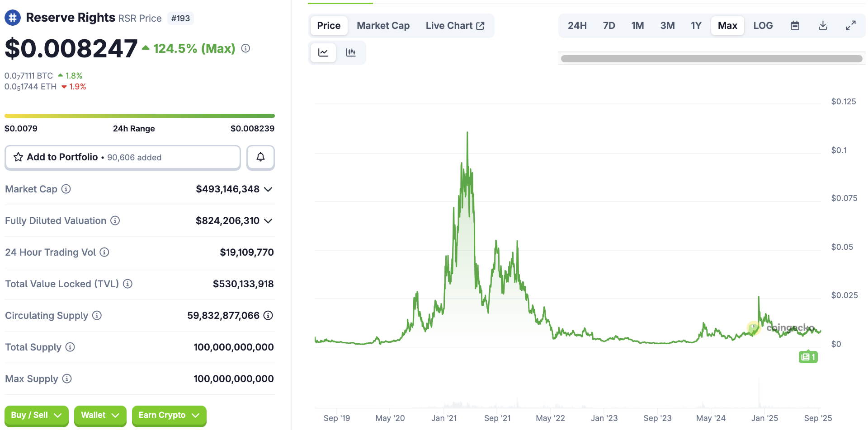Open info icon beside 59,832,877,066 value

[268, 315]
